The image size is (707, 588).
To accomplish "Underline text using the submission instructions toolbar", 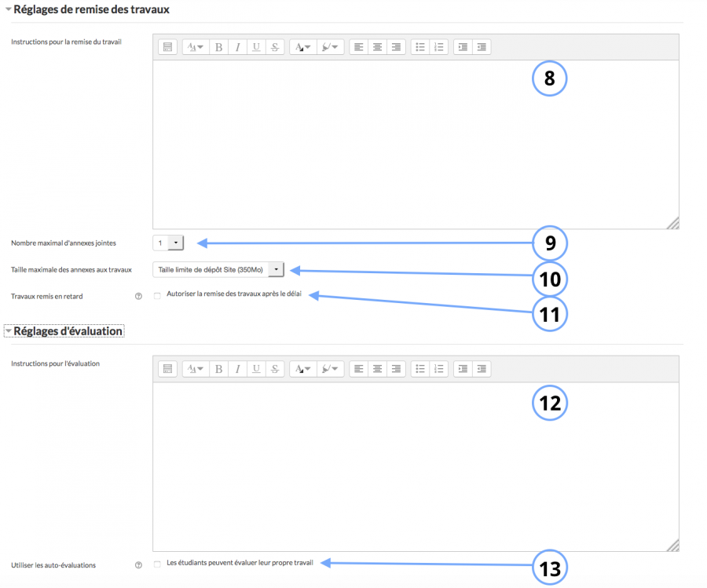I will [x=256, y=46].
